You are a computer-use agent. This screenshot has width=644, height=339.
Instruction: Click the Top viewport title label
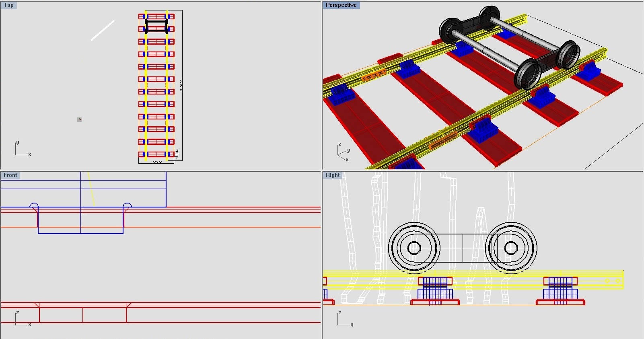(x=8, y=5)
